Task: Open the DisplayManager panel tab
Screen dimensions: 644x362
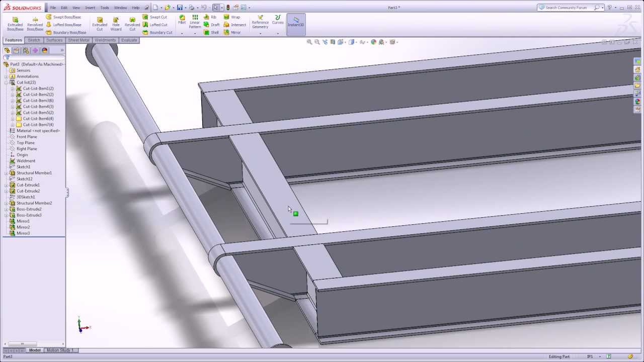Action: click(x=45, y=50)
